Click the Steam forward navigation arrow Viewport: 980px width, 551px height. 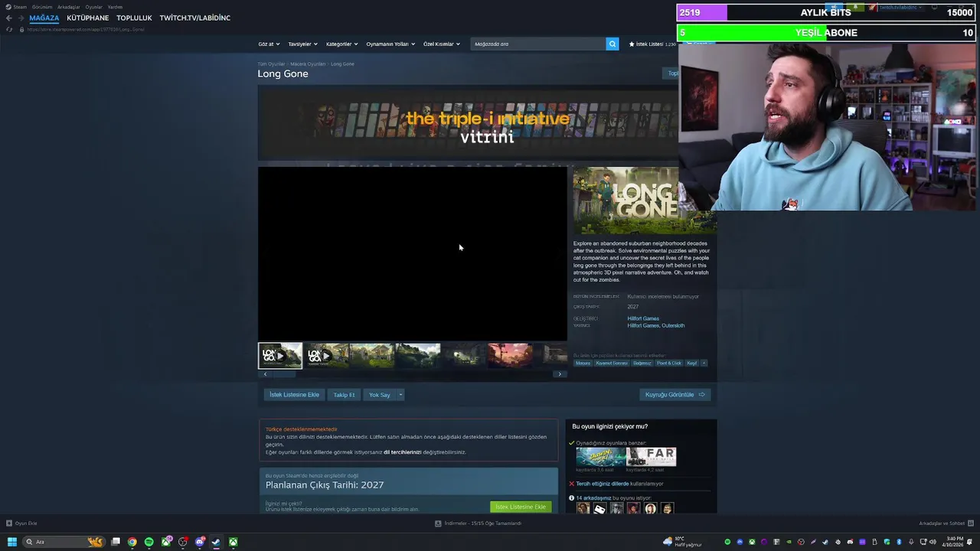point(20,18)
